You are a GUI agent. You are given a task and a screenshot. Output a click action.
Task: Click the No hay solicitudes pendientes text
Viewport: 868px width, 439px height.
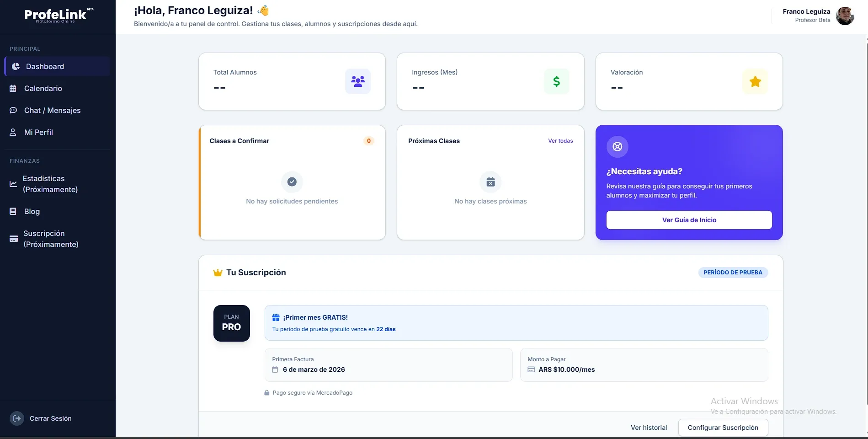tap(292, 201)
